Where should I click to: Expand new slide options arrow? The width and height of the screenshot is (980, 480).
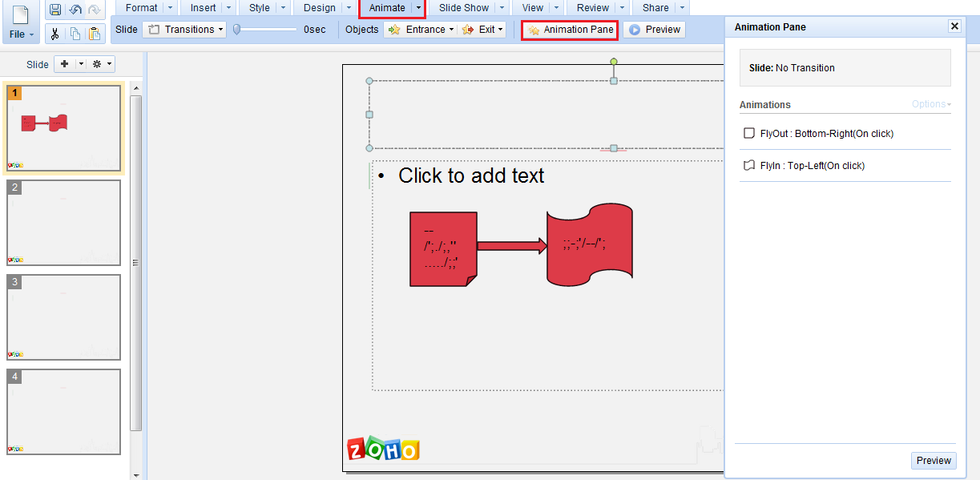pyautogui.click(x=80, y=64)
